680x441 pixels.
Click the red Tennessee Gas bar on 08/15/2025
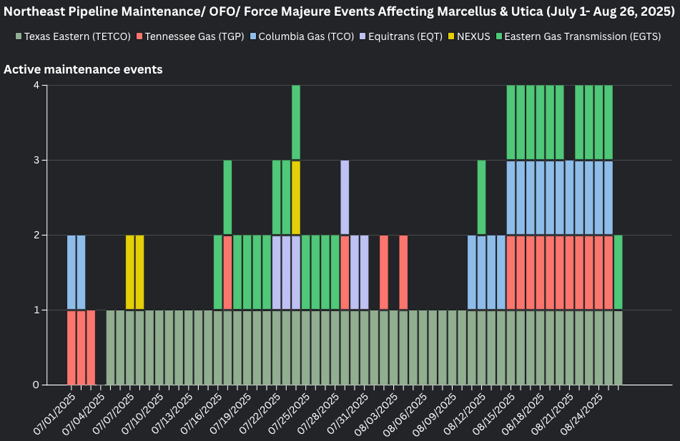[511, 272]
